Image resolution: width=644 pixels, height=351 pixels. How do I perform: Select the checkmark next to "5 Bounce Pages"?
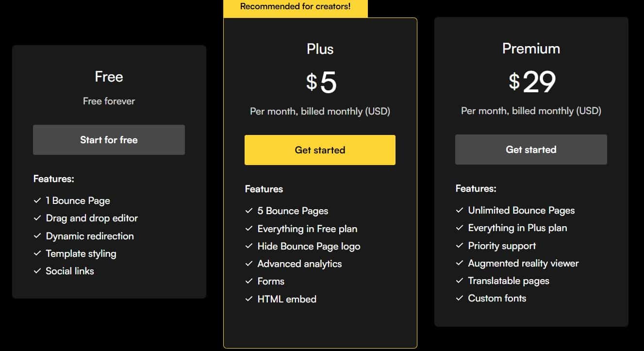click(249, 211)
